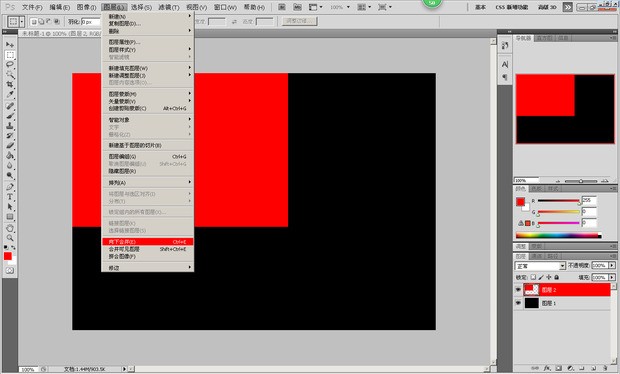Select the Clone Stamp tool
This screenshot has width=620, height=374.
pos(10,126)
